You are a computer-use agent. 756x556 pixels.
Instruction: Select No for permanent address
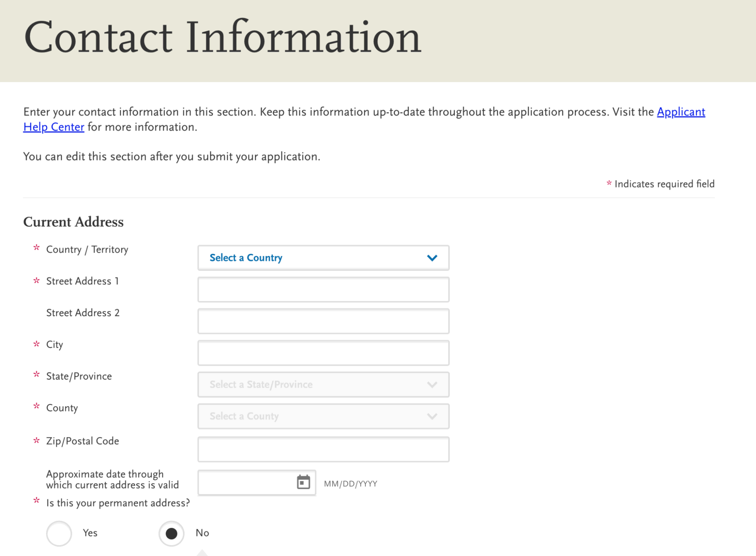pyautogui.click(x=171, y=533)
